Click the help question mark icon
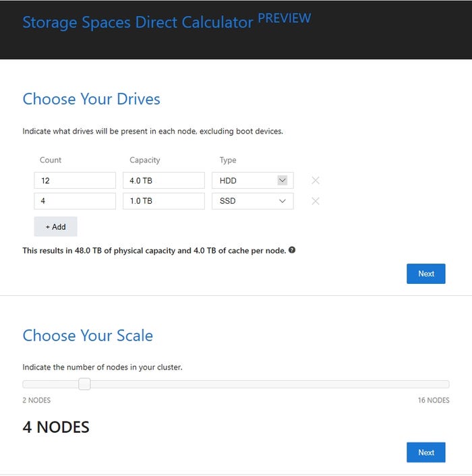Screen dimensions: 472x476 point(292,250)
